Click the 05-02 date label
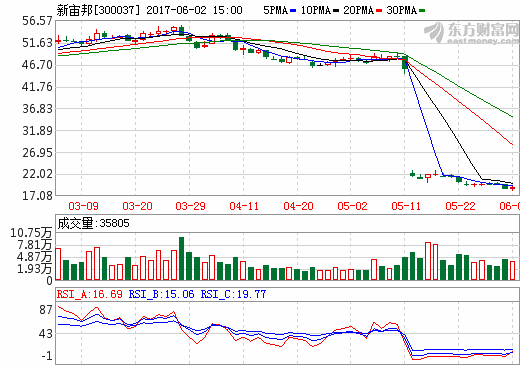Screen dimensions: 520x365 (352, 206)
